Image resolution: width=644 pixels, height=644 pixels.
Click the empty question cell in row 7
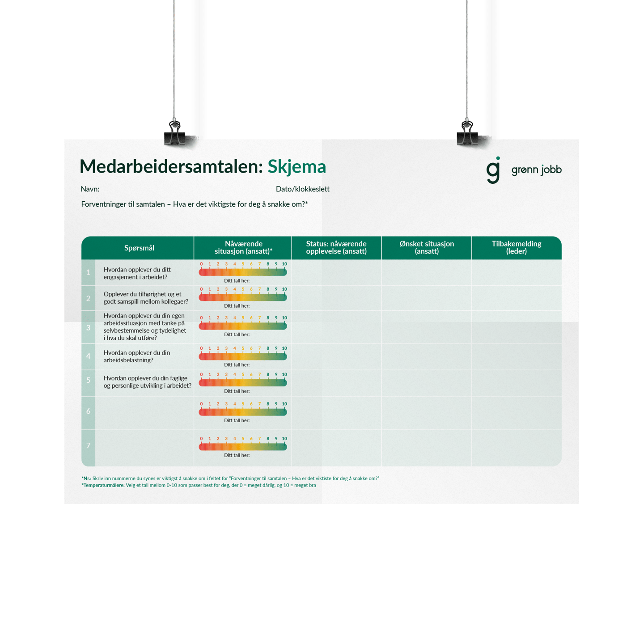pyautogui.click(x=144, y=448)
